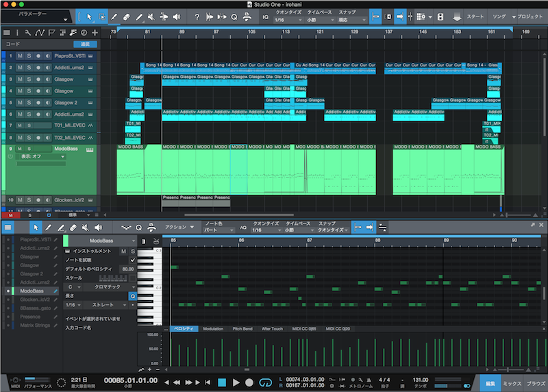Click the Quantize Q icon in top toolbar
This screenshot has width=548, height=392.
click(234, 16)
